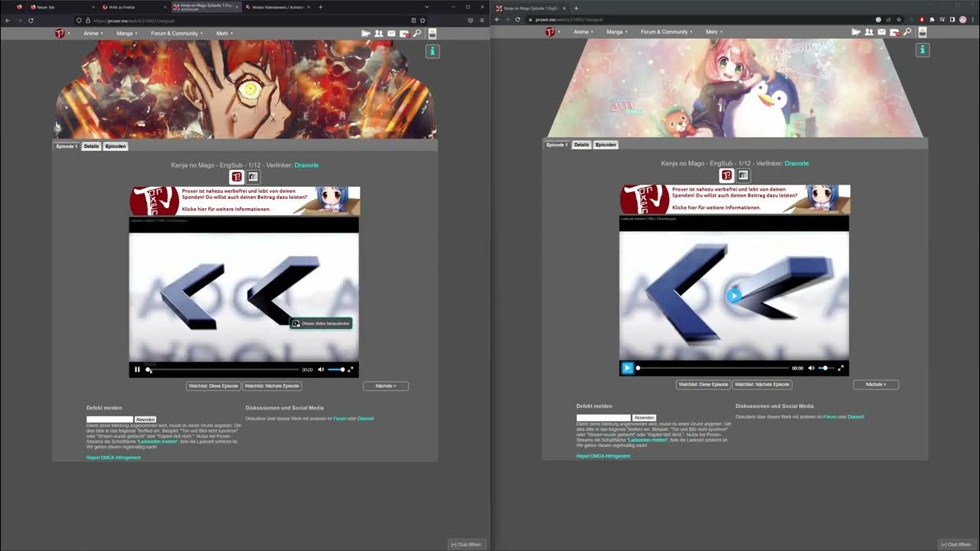
Task: Switch to the Episoden tab in the right window
Action: (606, 145)
